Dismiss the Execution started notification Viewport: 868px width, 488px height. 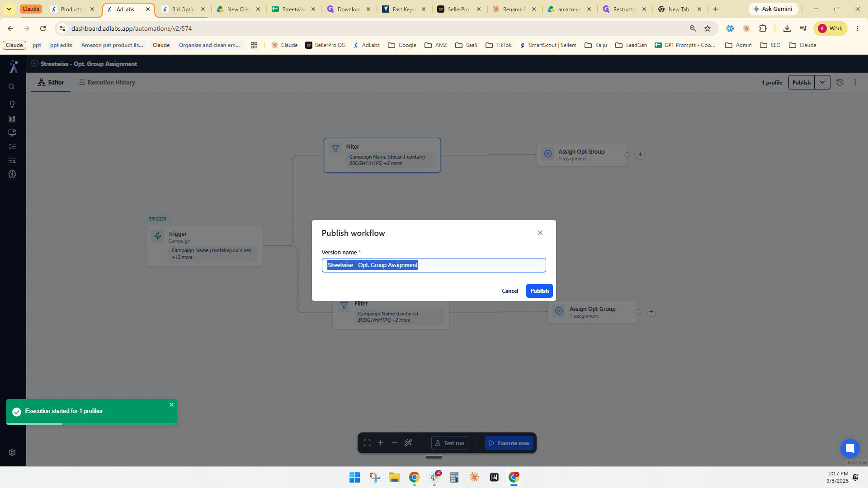172,405
